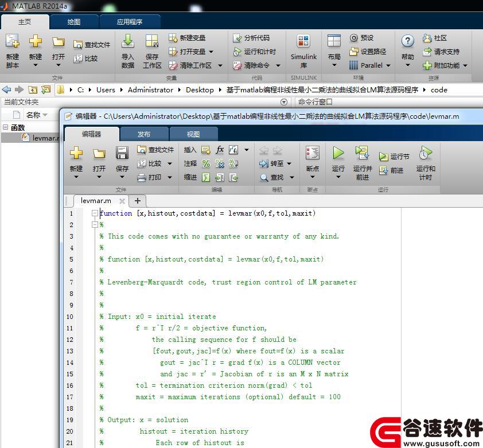Click the Command Window panel title
Viewport: 483px width, 448px height.
tap(315, 102)
